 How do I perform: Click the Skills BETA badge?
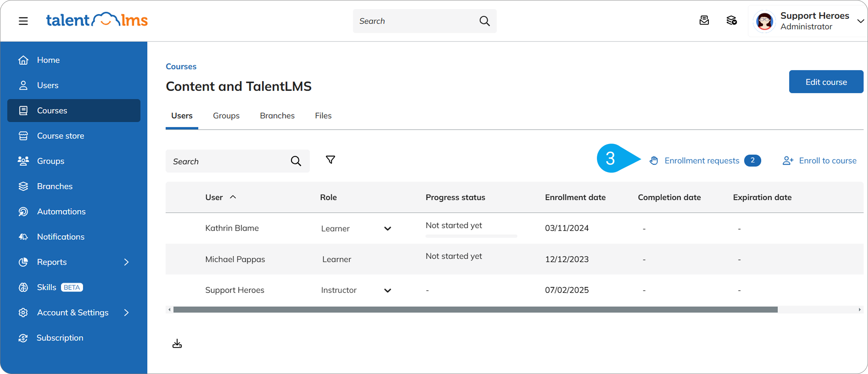click(72, 287)
